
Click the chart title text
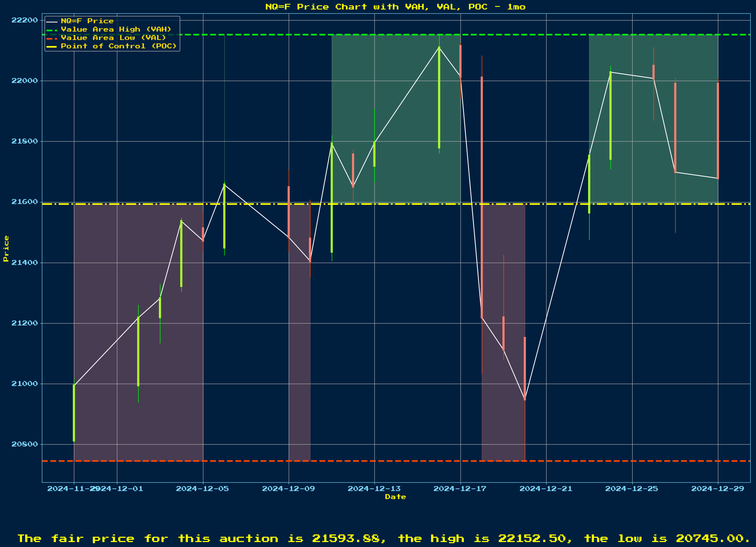coord(395,7)
